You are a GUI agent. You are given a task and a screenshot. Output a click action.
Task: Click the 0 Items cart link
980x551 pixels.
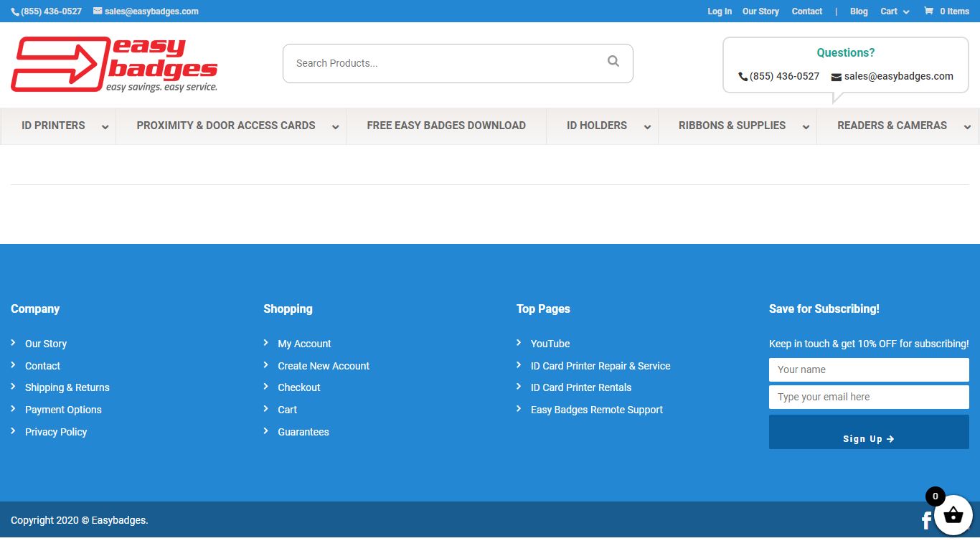pos(954,11)
